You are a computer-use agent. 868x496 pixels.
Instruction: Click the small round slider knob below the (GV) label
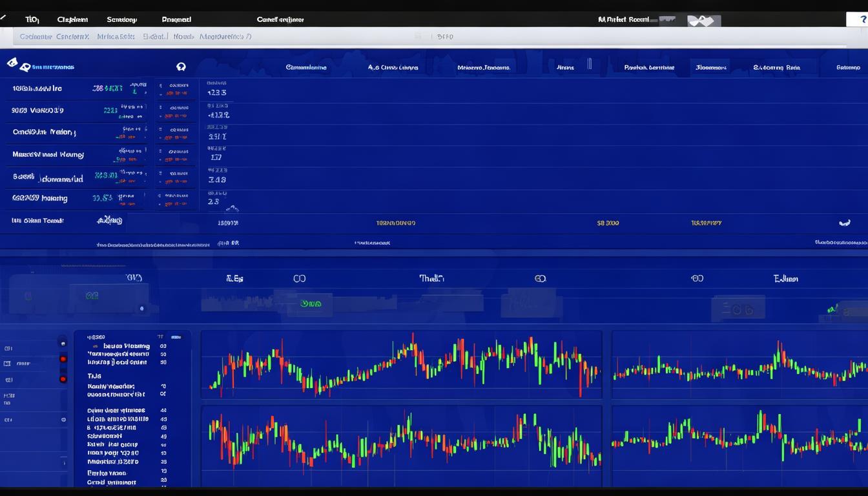(142, 309)
